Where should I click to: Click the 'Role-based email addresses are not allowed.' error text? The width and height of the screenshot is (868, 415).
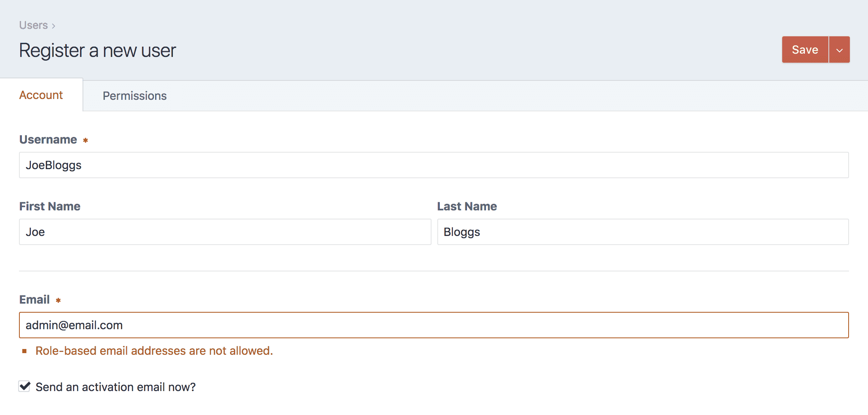coord(154,351)
